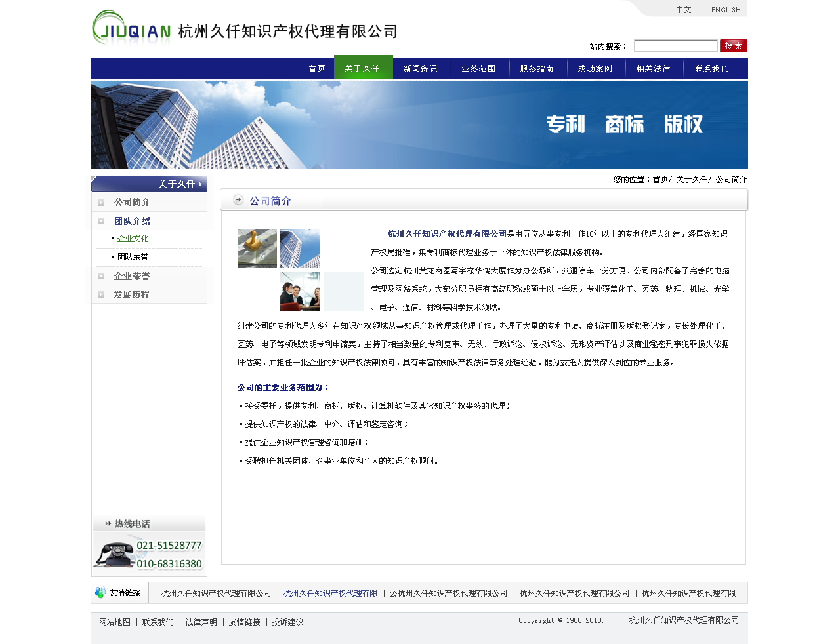
Task: Click the 投诉建议 footer link
Action: point(287,622)
